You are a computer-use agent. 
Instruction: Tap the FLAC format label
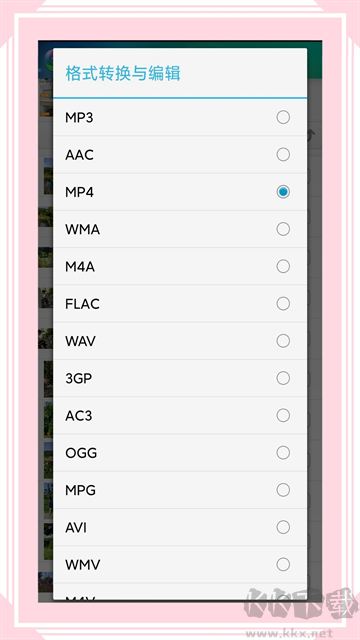pyautogui.click(x=82, y=304)
